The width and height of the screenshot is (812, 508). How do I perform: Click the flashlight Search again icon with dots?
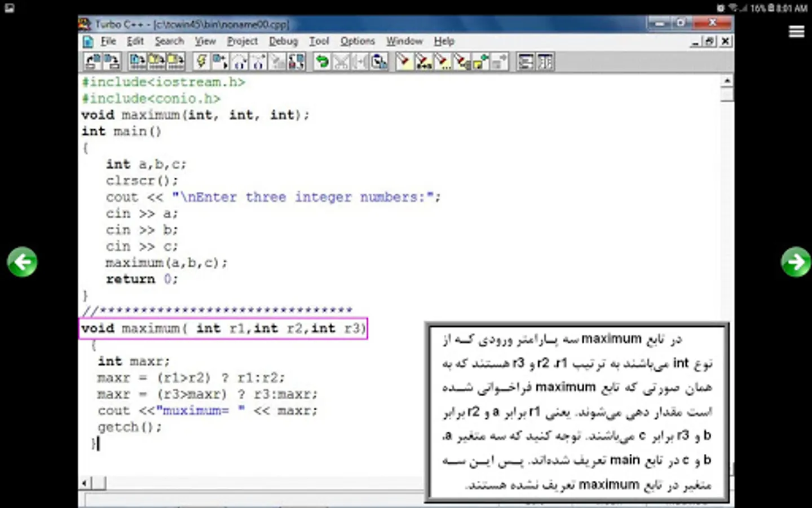[442, 62]
